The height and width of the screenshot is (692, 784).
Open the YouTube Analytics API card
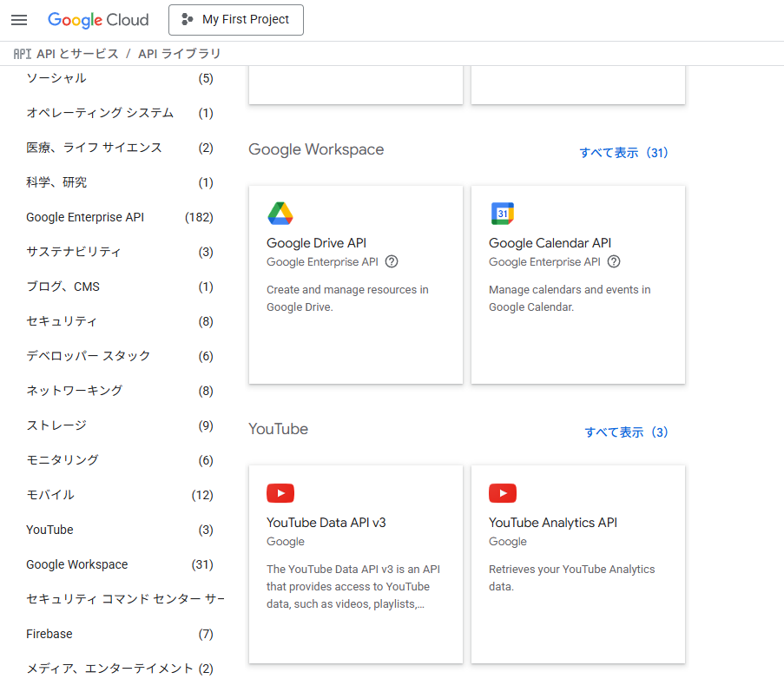tap(578, 564)
